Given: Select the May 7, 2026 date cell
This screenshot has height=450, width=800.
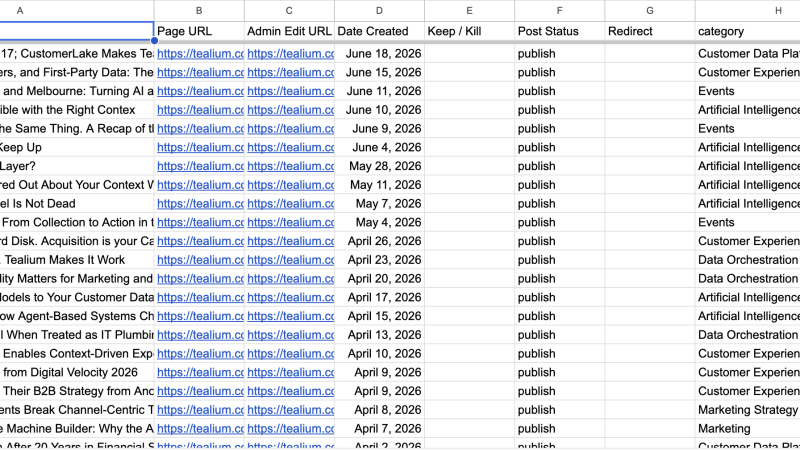Looking at the screenshot, I should (x=379, y=204).
